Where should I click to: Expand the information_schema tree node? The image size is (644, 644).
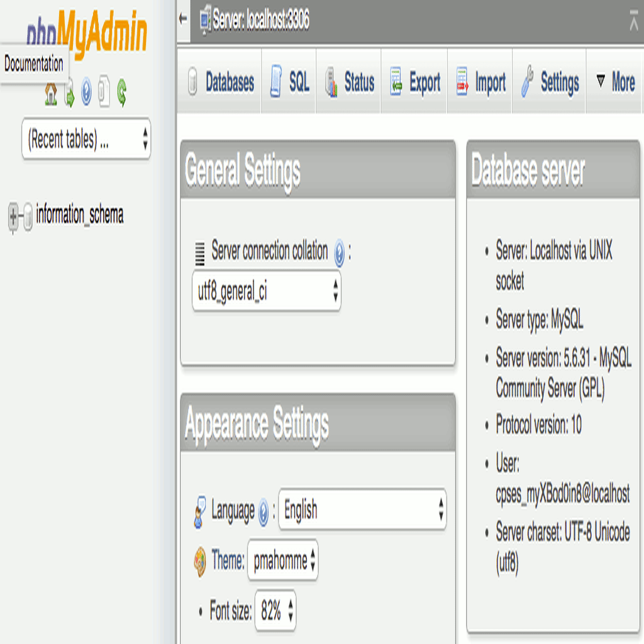tap(13, 216)
